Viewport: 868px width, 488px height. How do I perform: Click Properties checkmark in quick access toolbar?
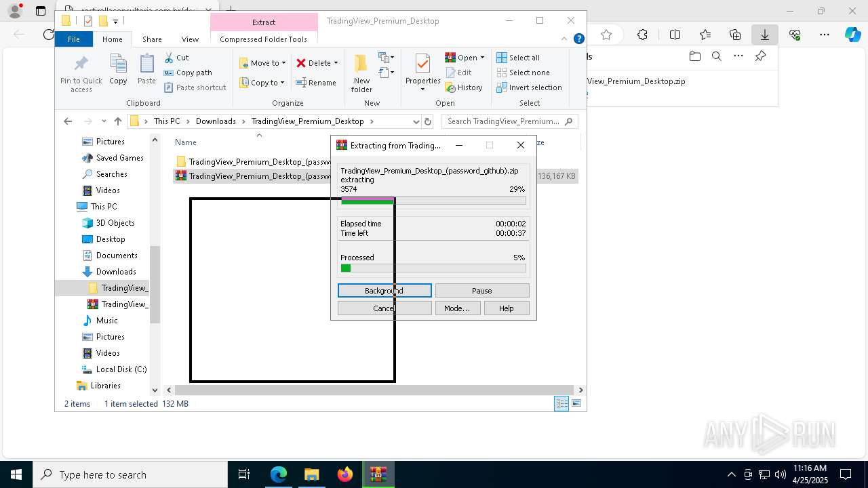click(87, 21)
